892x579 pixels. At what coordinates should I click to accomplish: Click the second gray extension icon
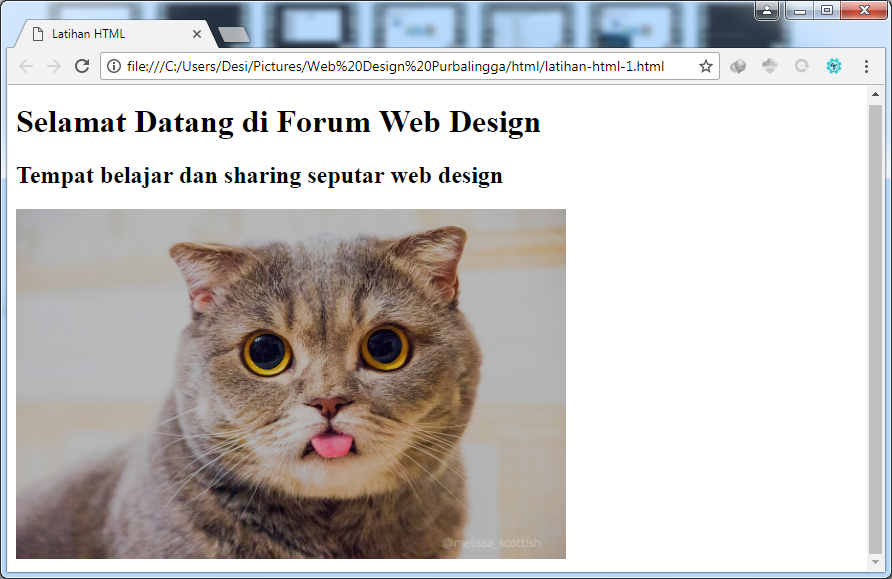[x=770, y=66]
